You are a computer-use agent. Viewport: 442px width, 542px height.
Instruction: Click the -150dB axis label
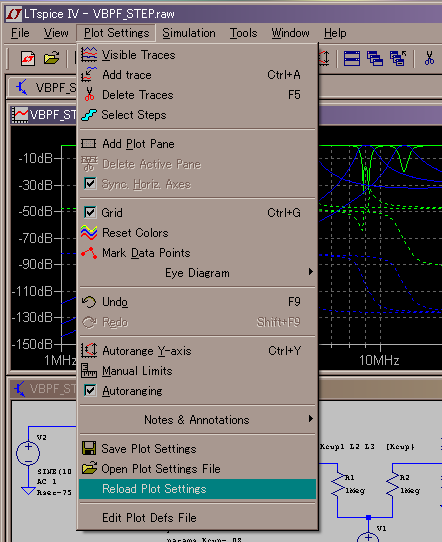pyautogui.click(x=32, y=344)
